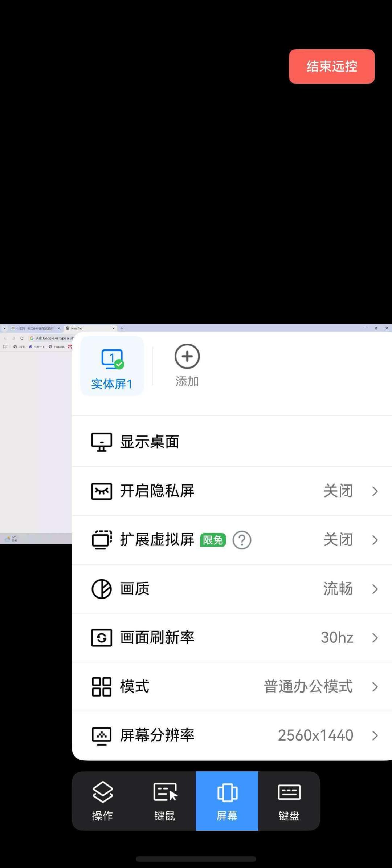Switch to the 键鼠 keyboard-mouse tab
The image size is (392, 868).
165,801
